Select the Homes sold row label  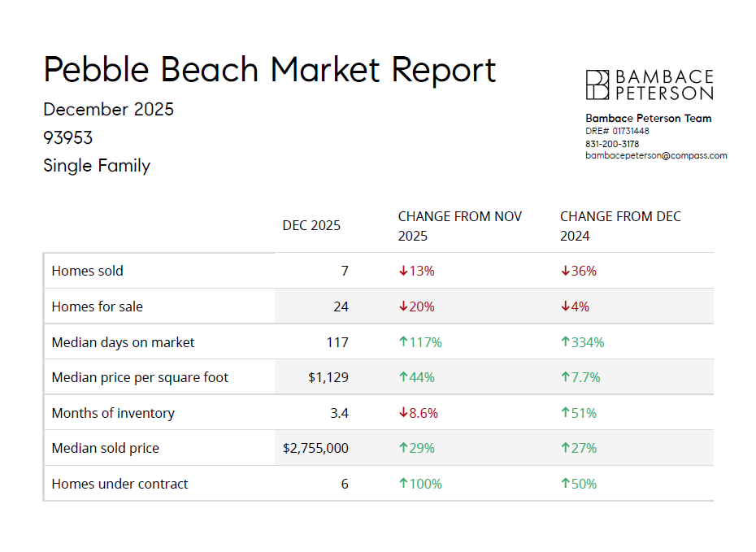88,272
